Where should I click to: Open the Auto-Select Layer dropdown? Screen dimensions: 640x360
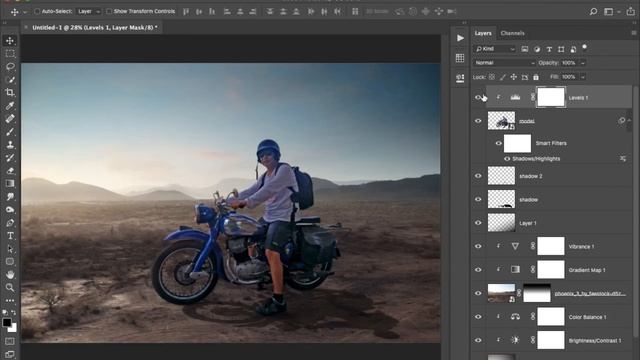[x=89, y=11]
